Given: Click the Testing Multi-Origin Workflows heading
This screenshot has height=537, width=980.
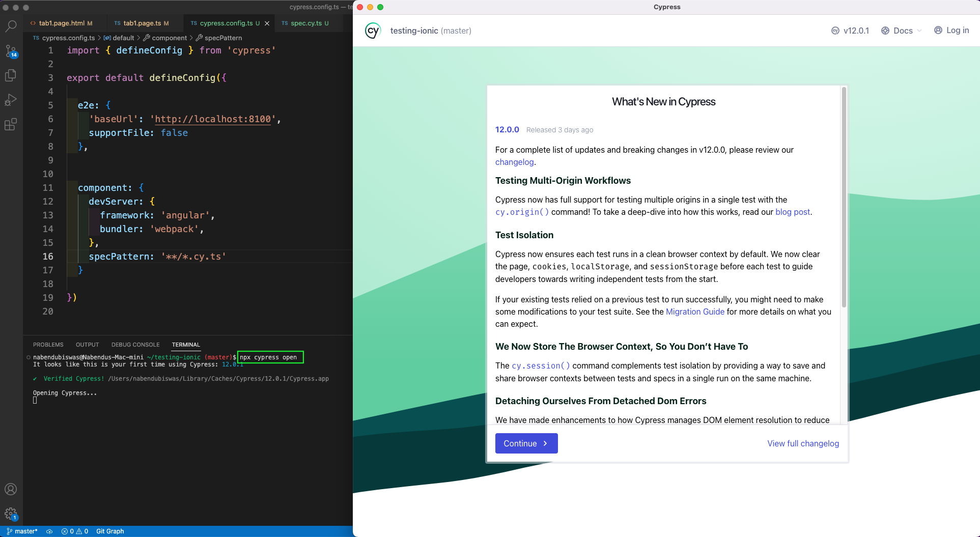Looking at the screenshot, I should click(563, 181).
